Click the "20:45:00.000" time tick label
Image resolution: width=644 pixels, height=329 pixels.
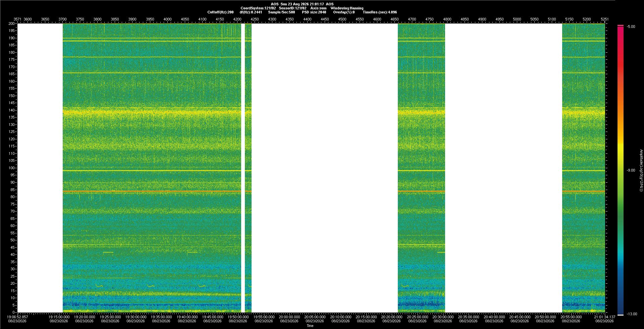tap(520, 317)
